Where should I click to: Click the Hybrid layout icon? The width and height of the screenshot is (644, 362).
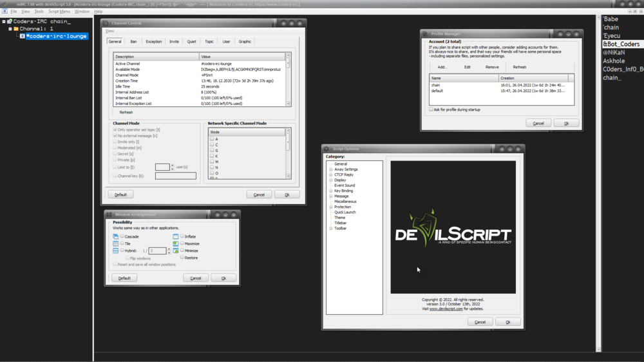click(x=115, y=251)
